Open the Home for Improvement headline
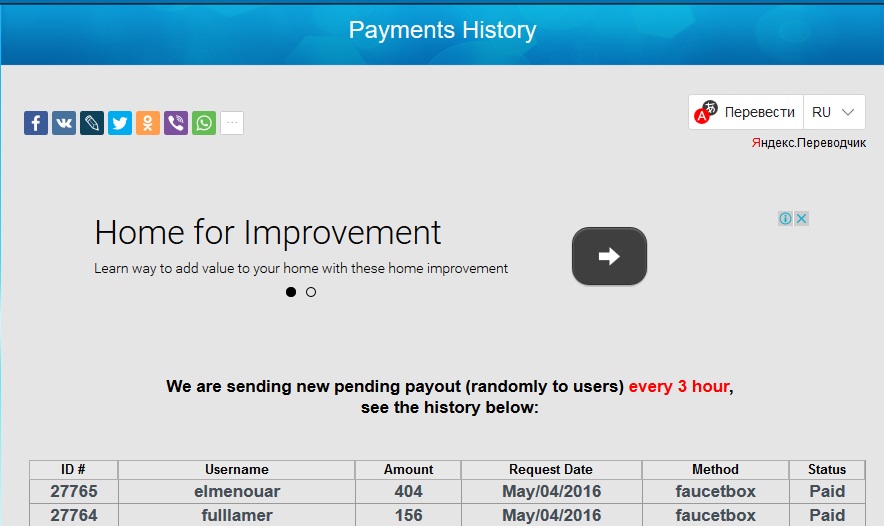884x526 pixels. tap(267, 233)
